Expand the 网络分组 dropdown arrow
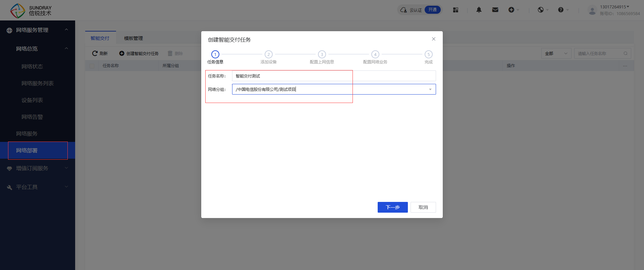This screenshot has width=644, height=270. [430, 89]
